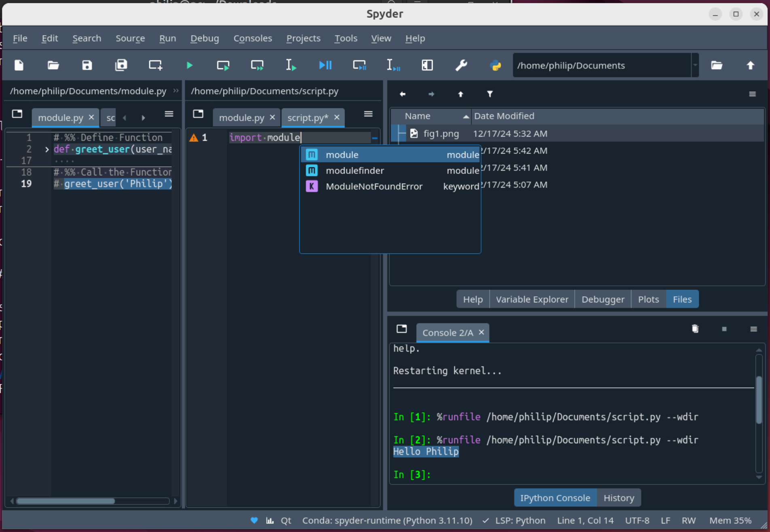Open the Consoles menu
770x532 pixels.
point(253,38)
